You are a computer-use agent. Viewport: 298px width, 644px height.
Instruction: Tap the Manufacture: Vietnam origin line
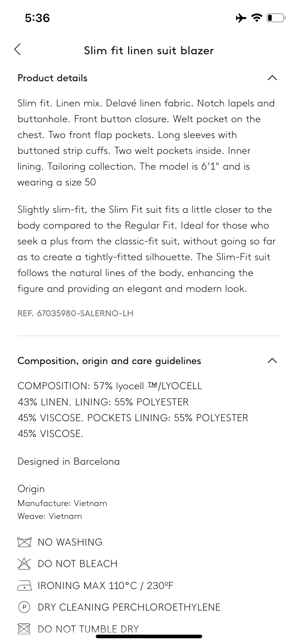[62, 503]
